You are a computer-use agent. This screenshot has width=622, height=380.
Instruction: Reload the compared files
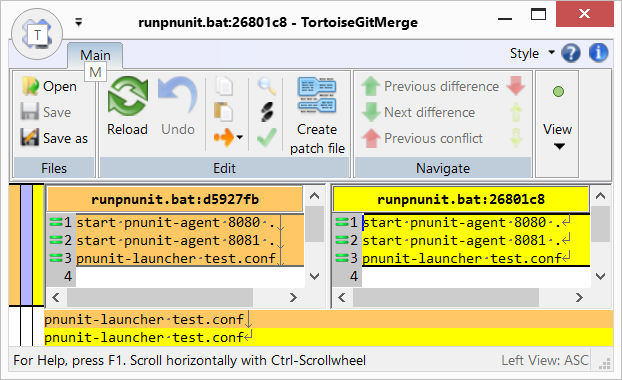127,107
